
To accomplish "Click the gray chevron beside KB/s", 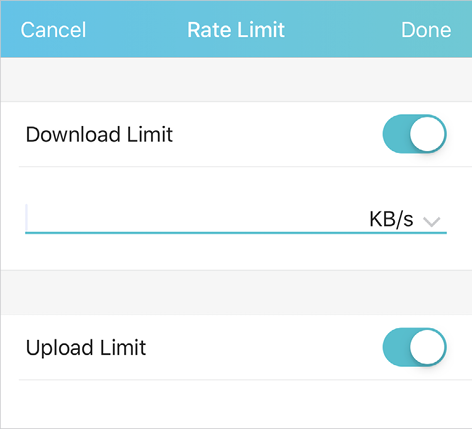I will pos(432,221).
